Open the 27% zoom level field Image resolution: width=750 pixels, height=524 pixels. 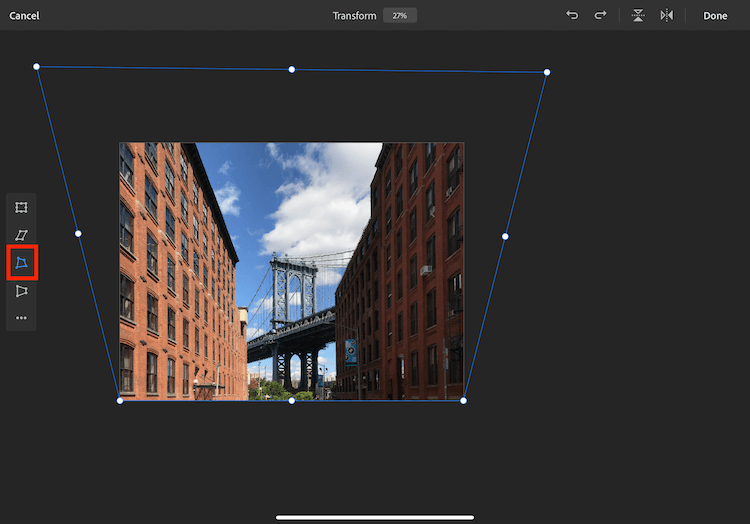[x=400, y=16]
